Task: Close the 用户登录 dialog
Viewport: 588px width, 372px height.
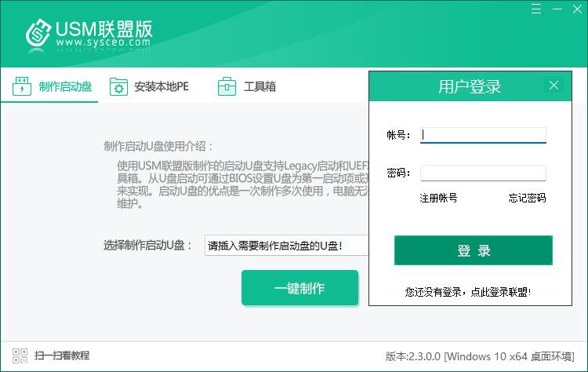Action: click(554, 86)
